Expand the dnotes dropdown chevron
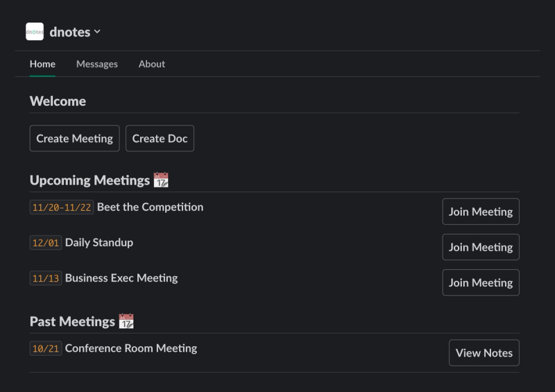 pyautogui.click(x=97, y=32)
